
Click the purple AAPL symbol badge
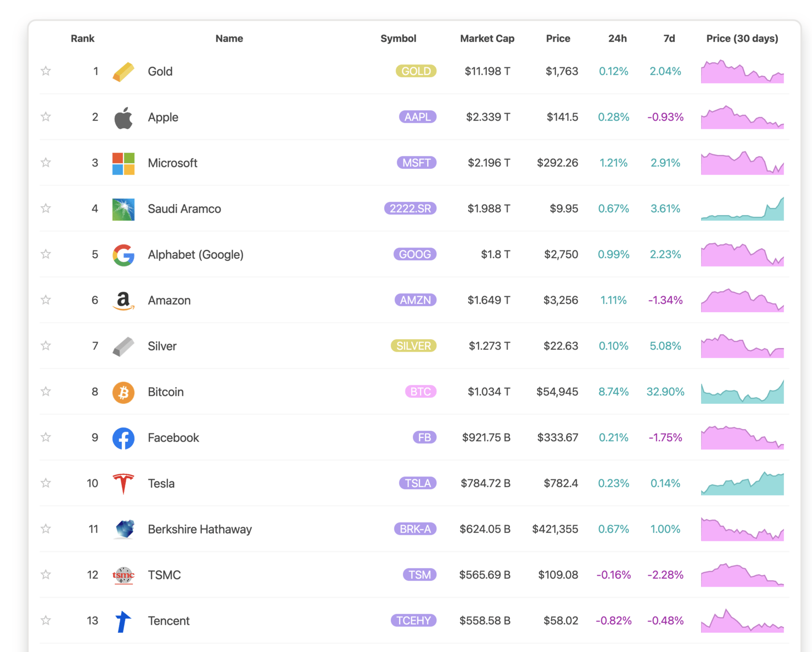pyautogui.click(x=417, y=117)
